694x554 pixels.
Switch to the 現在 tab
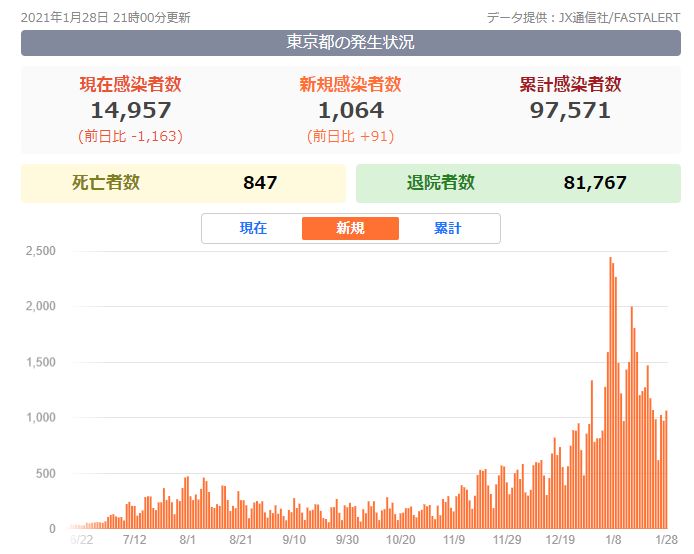click(253, 228)
